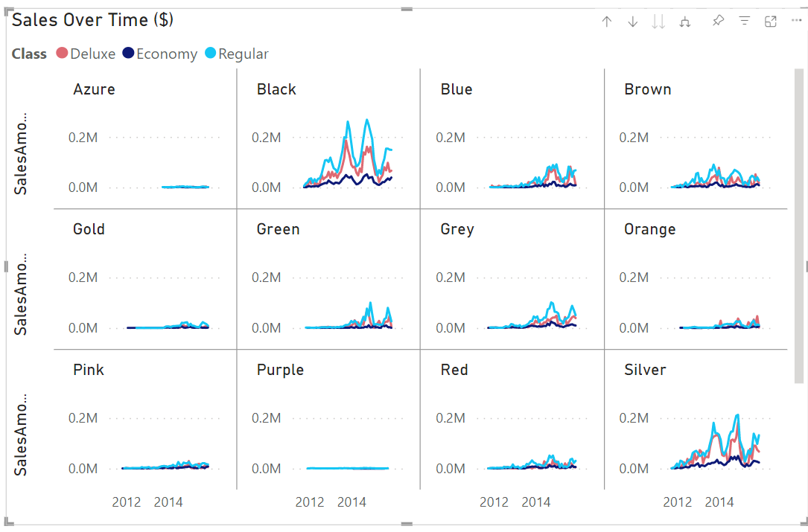Click the Purple chart title
The image size is (808, 532).
280,371
